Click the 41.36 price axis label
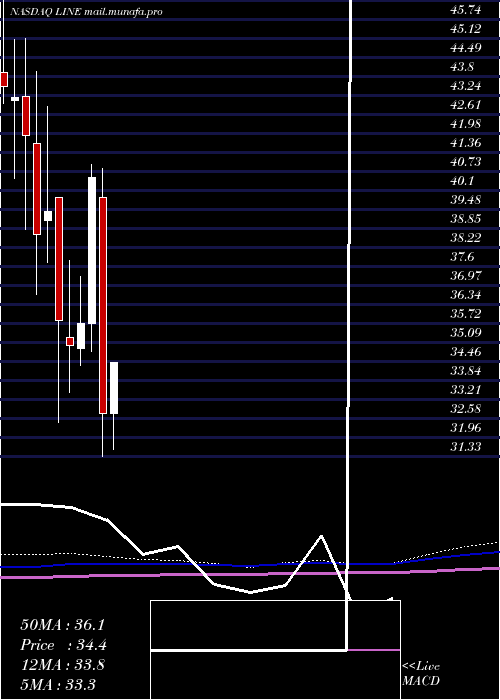Image resolution: width=500 pixels, height=700 pixels. 466,143
